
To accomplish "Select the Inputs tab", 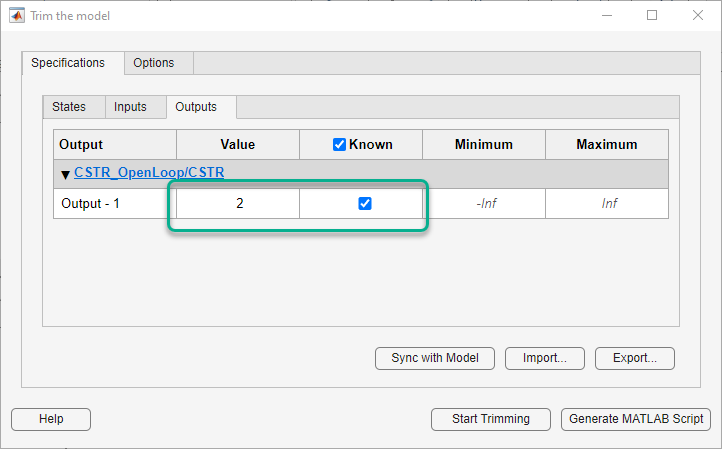I will (130, 107).
